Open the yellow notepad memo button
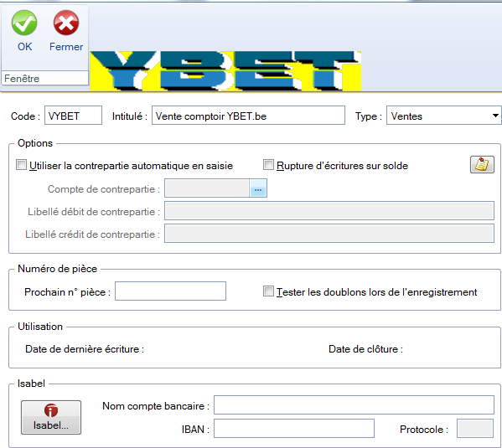The width and height of the screenshot is (502, 448). point(482,165)
